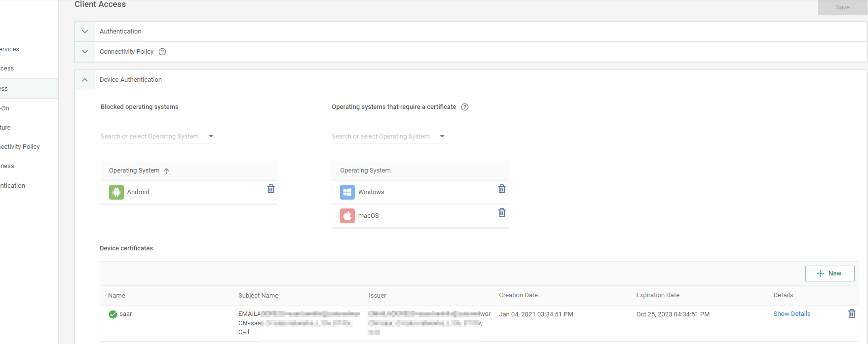Click help icon beside certificate requirement heading
The width and height of the screenshot is (868, 344).
click(464, 107)
